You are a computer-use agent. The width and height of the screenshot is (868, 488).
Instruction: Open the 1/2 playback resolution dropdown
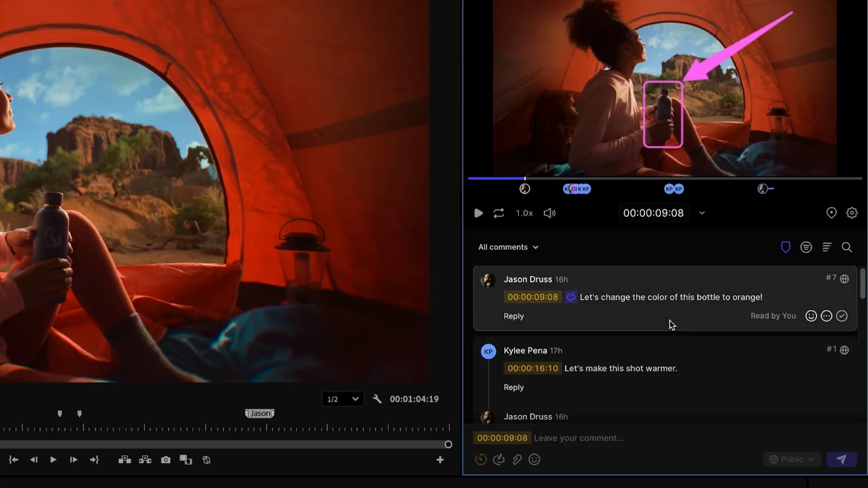[342, 399]
